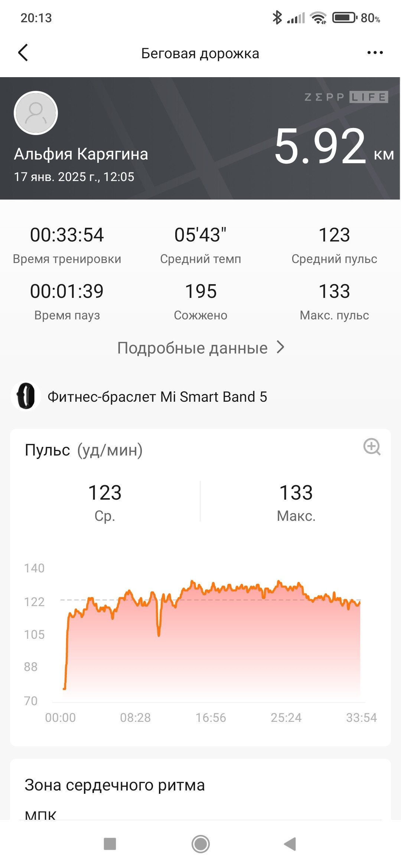Select the Время тренировки 00:33:54 stat
The height and width of the screenshot is (868, 401).
click(x=67, y=245)
